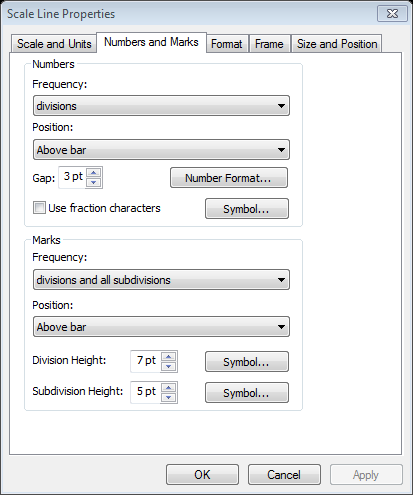Image resolution: width=413 pixels, height=495 pixels.
Task: Select the Size and Position tab
Action: 337,44
